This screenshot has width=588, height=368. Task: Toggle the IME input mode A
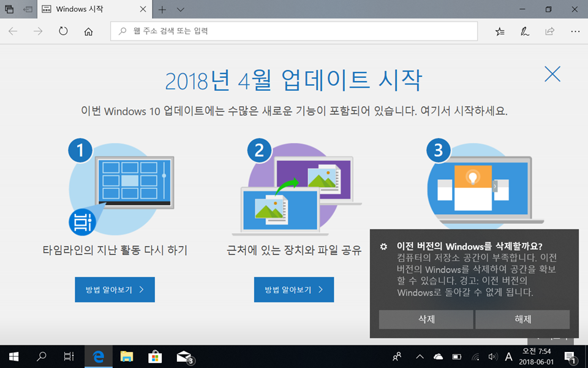coord(508,356)
